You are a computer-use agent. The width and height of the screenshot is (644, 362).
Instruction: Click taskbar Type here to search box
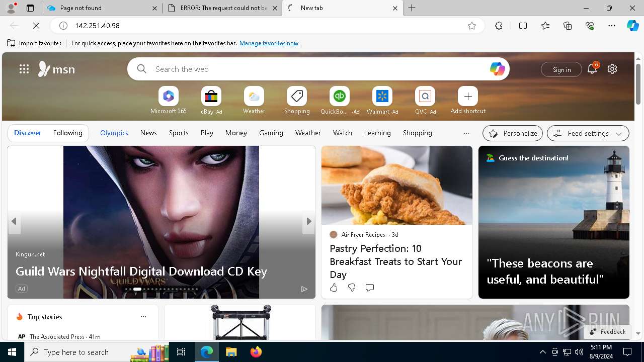click(97, 352)
